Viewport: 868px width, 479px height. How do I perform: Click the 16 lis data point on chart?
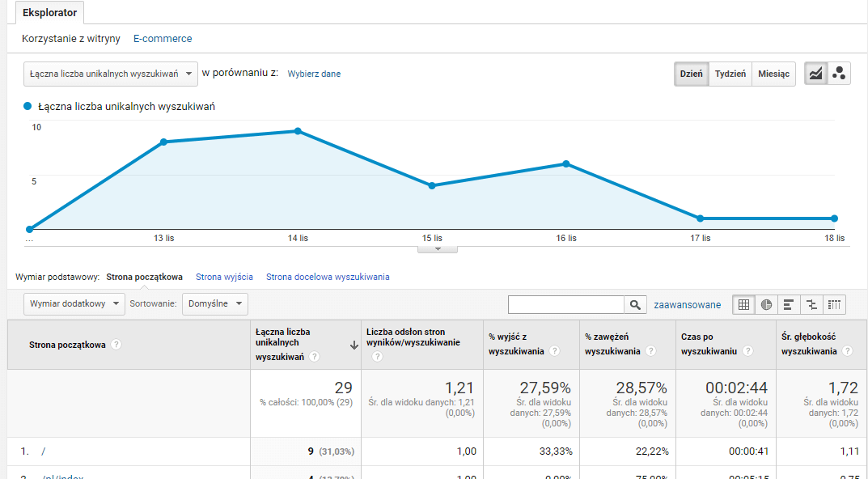coord(566,164)
